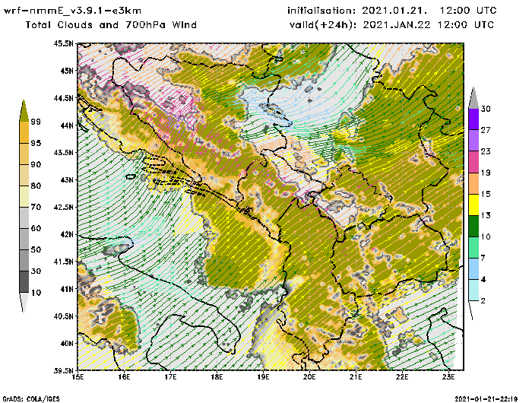The image size is (532, 403).
Task: Click the '99' value in cloud legend
Action: point(36,122)
